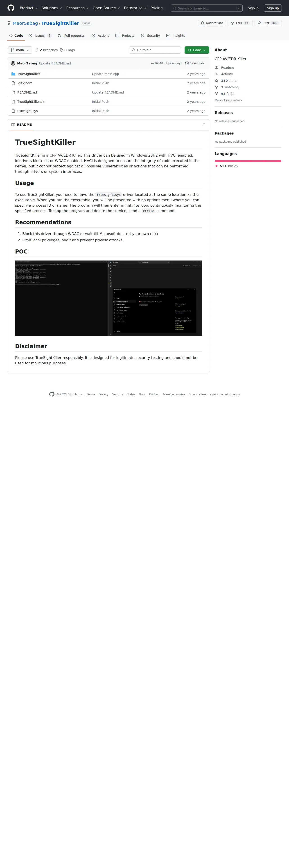
Task: View the 0 Tags link
Action: click(x=67, y=50)
